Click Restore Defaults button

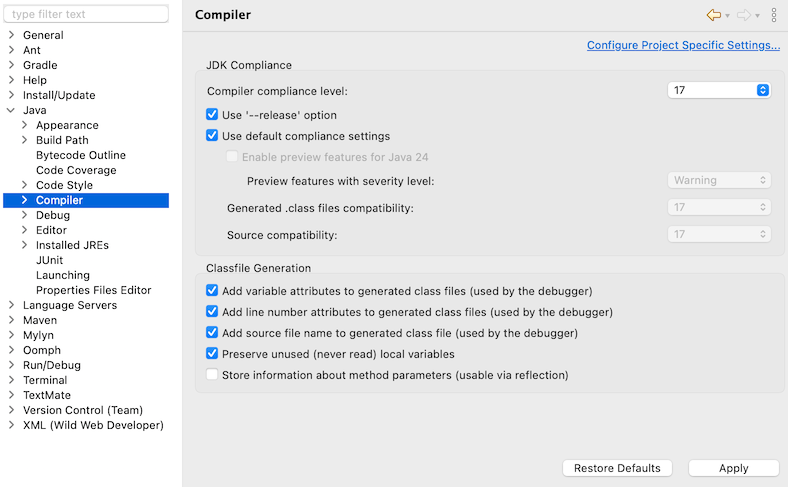click(617, 468)
